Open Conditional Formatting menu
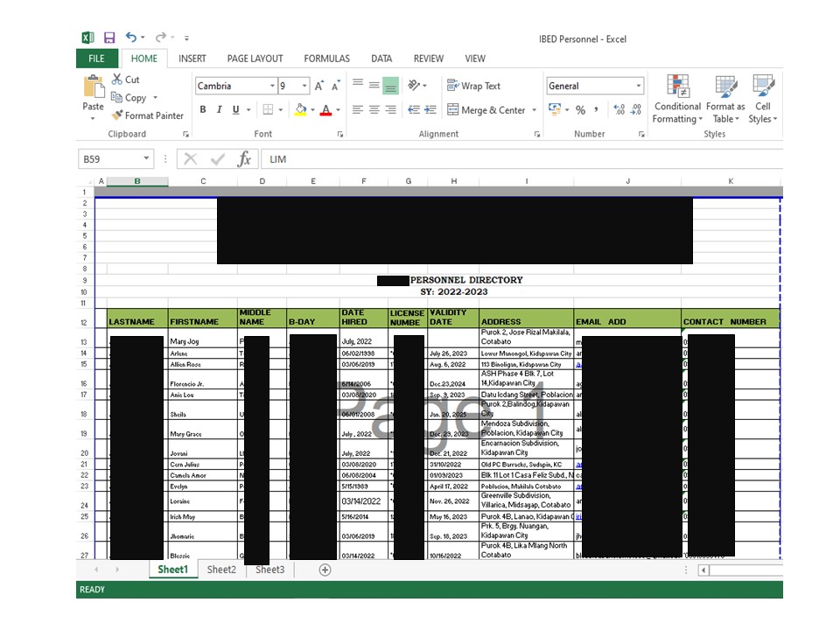This screenshot has height=630, width=840. coord(677,100)
